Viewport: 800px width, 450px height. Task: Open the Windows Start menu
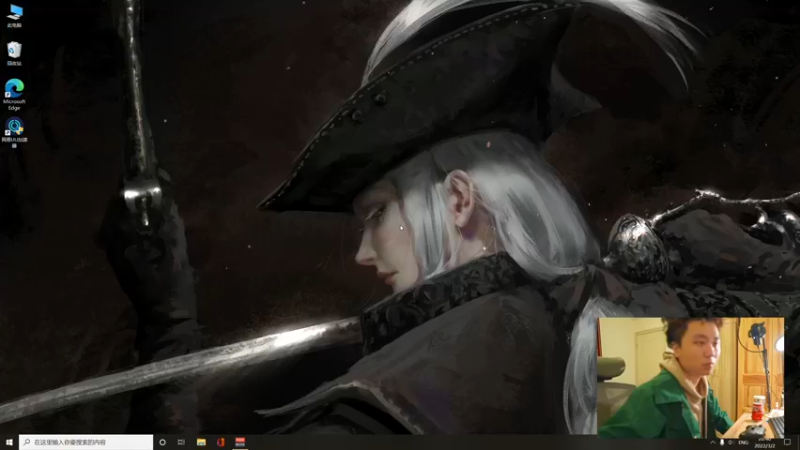point(9,442)
